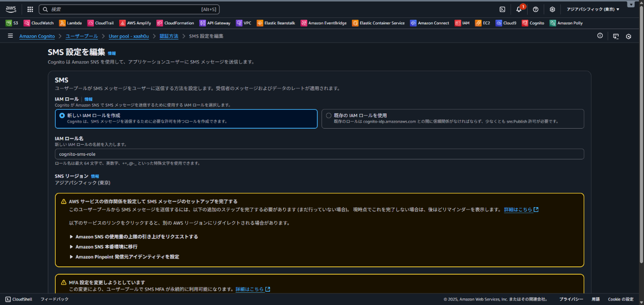The width and height of the screenshot is (644, 305).
Task: Open Lambda bookmark shortcut
Action: [70, 23]
